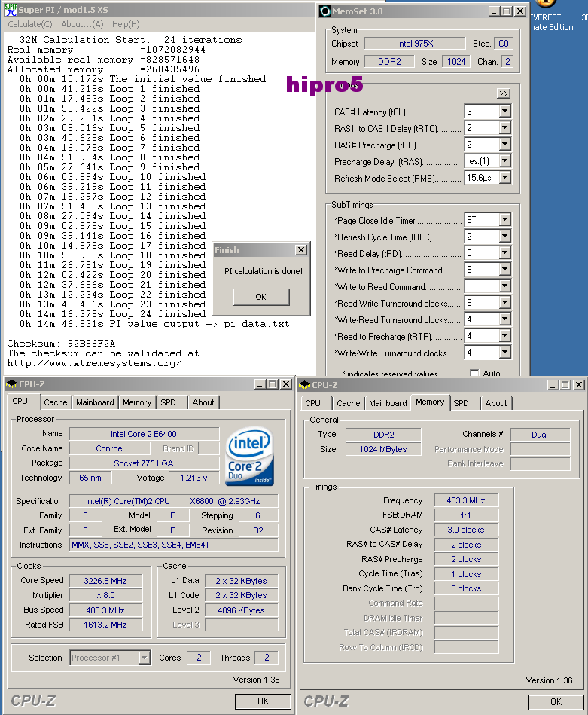Open Refresh Cycle Time (tRFC) dropdown
Viewport: 588px width, 715px height.
pos(504,237)
